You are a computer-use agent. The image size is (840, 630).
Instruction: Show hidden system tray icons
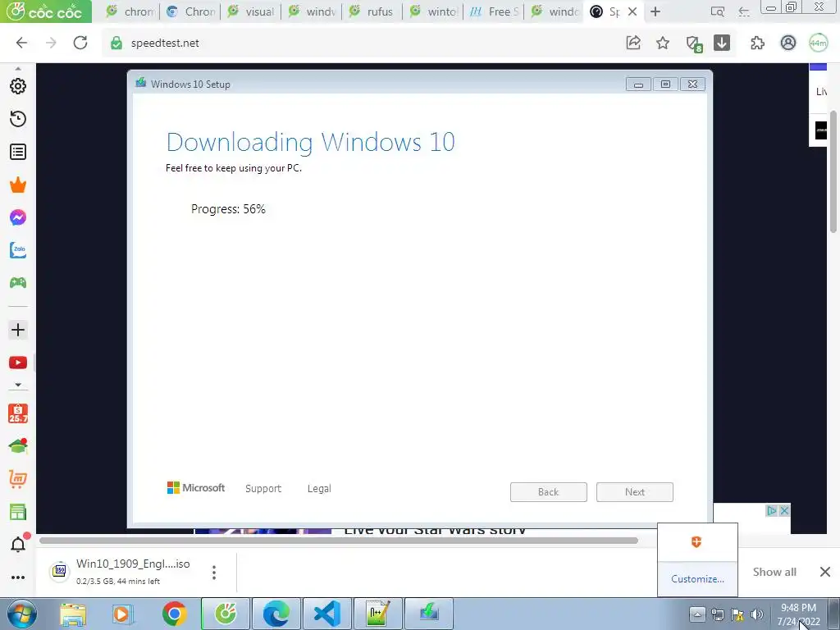697,614
